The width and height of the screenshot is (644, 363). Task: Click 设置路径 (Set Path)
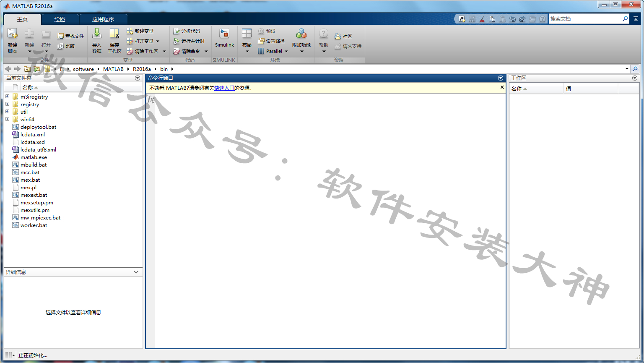tap(271, 41)
